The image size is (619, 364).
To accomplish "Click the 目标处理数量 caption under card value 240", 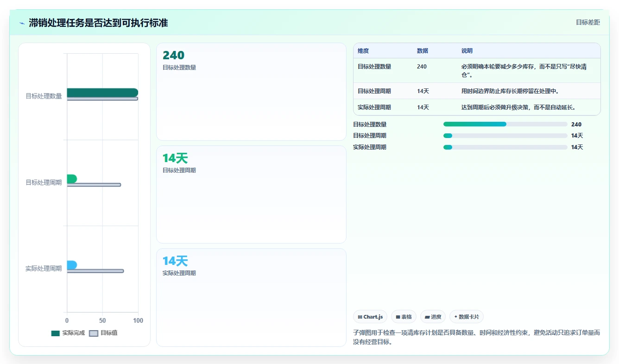I will pyautogui.click(x=179, y=68).
